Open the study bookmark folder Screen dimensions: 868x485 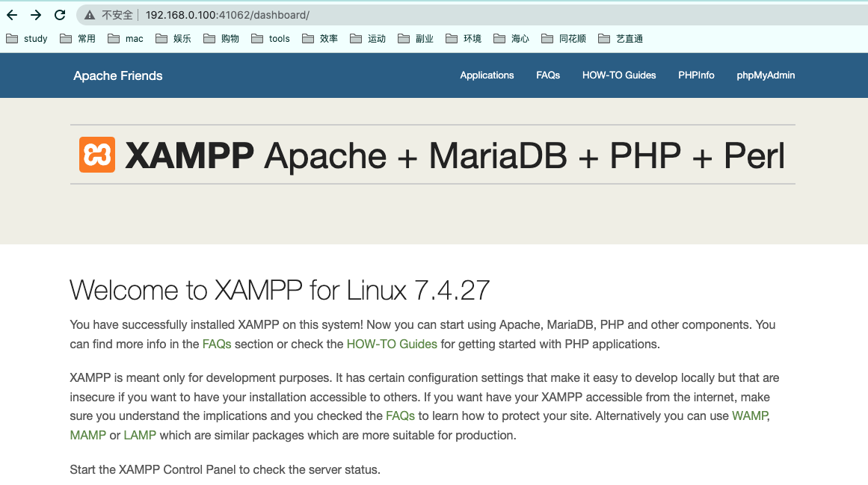27,39
